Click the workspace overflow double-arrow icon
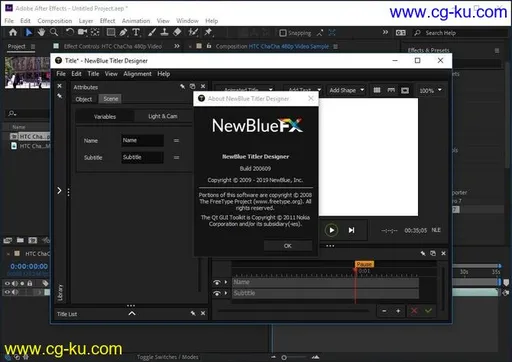Viewport: 512px width, 362px height. [385, 32]
